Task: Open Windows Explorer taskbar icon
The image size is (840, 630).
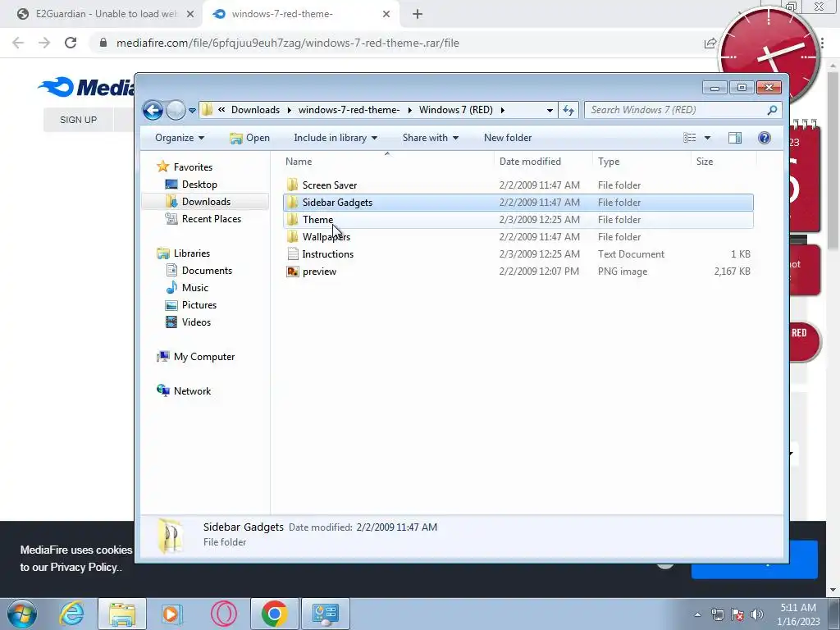Action: pyautogui.click(x=121, y=614)
